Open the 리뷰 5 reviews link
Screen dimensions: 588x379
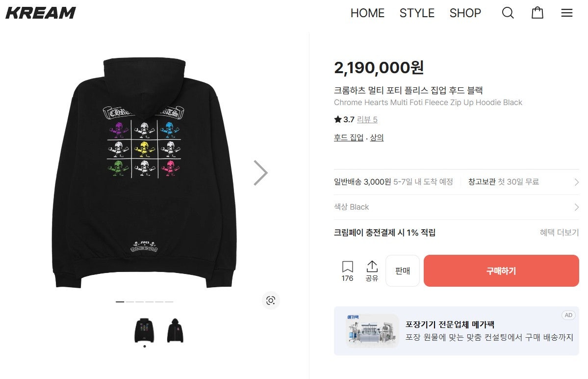(x=367, y=120)
